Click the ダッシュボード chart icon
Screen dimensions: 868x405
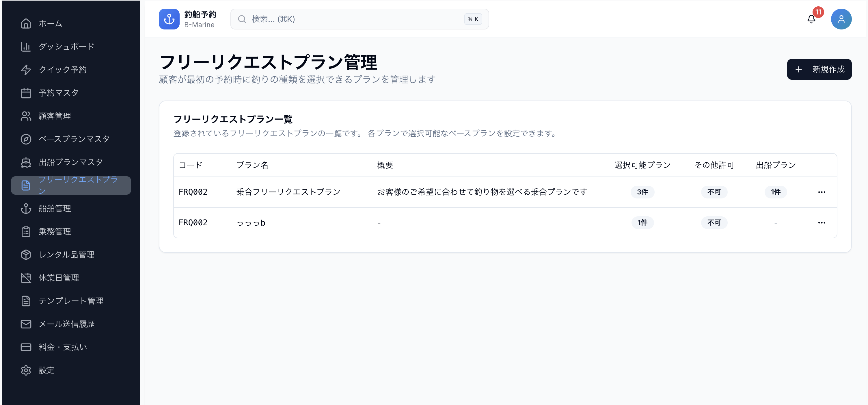(26, 47)
